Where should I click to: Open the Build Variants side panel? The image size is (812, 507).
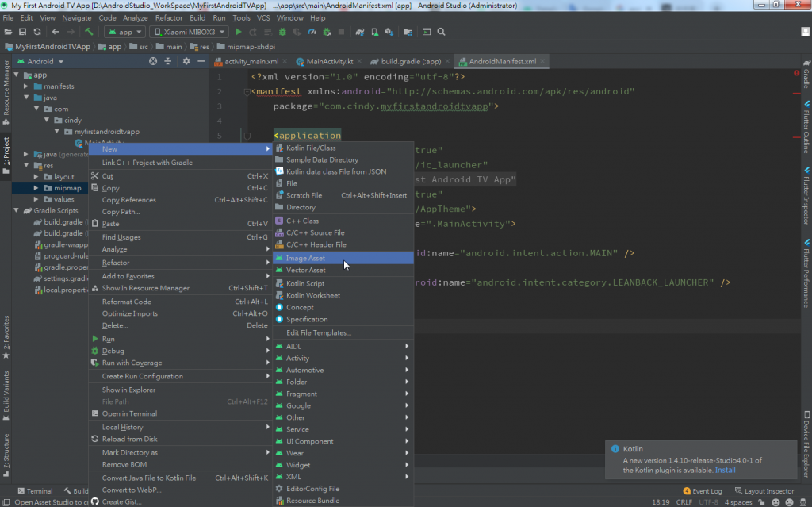(x=6, y=396)
